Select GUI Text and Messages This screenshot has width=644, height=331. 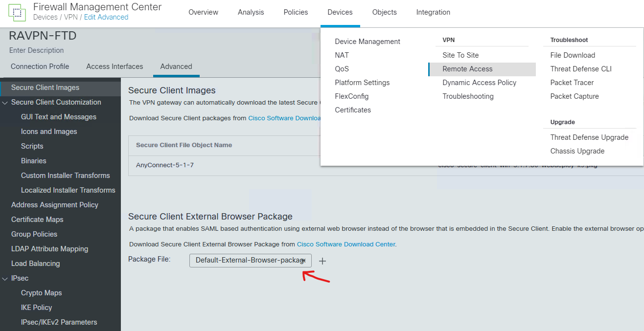tap(59, 117)
